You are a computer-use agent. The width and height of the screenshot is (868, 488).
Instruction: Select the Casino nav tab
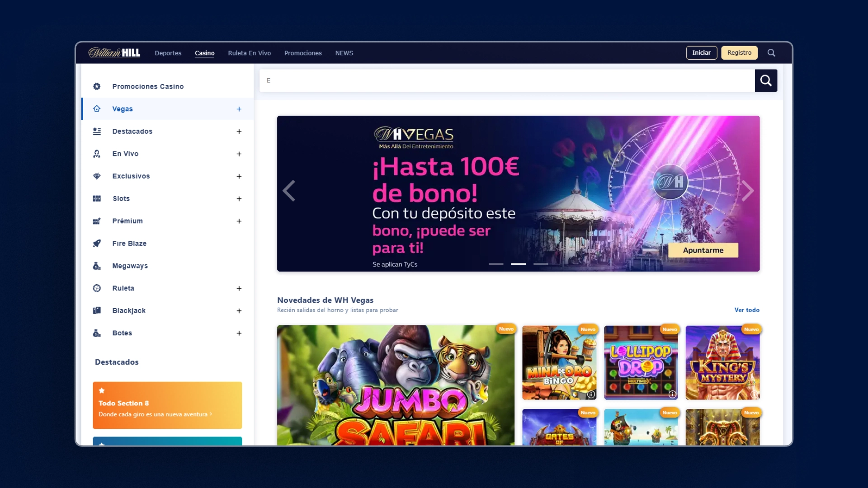[x=205, y=53]
